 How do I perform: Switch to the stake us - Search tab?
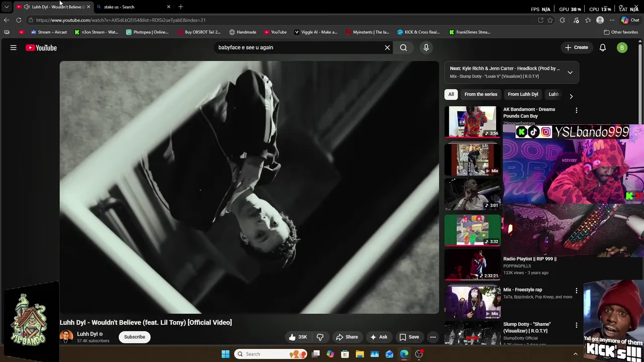(131, 7)
